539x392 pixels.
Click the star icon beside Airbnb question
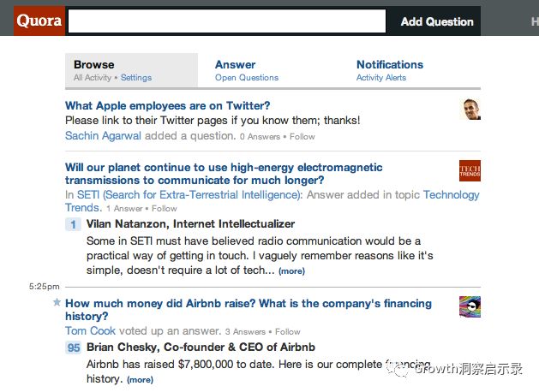[57, 303]
